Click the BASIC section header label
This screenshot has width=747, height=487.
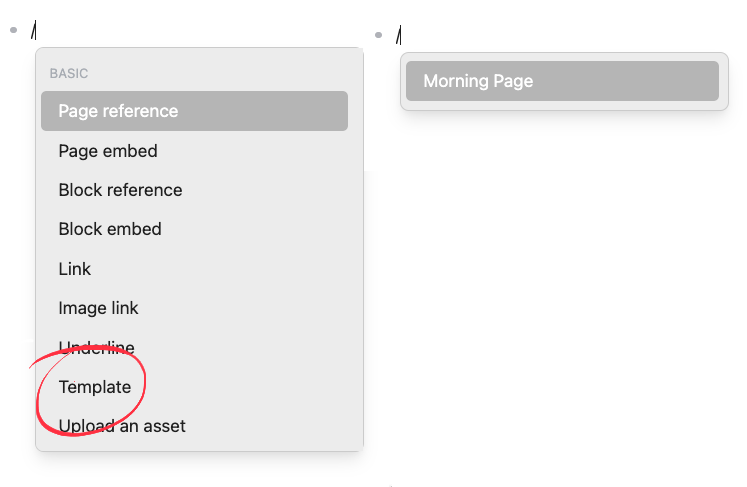[x=69, y=73]
